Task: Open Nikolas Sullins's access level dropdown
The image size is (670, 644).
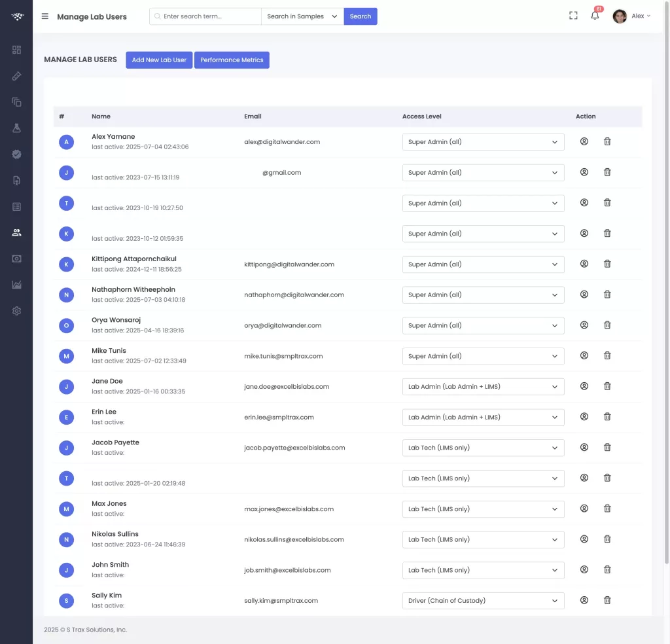Action: pyautogui.click(x=483, y=540)
